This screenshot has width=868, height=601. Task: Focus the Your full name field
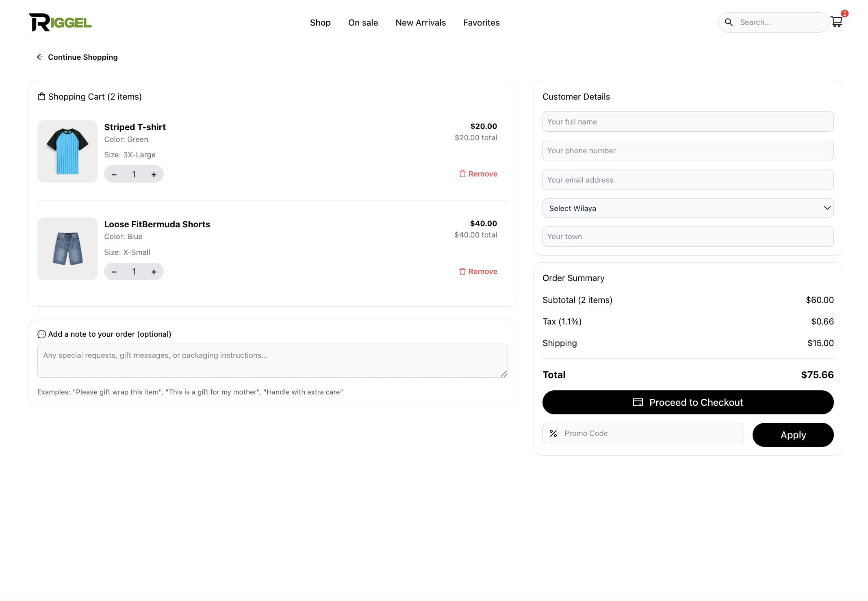coord(688,122)
